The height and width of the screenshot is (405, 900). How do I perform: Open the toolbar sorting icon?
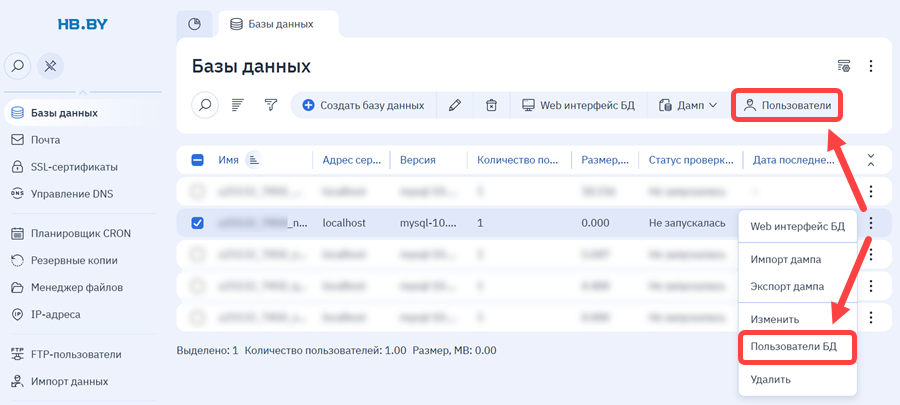pos(238,105)
